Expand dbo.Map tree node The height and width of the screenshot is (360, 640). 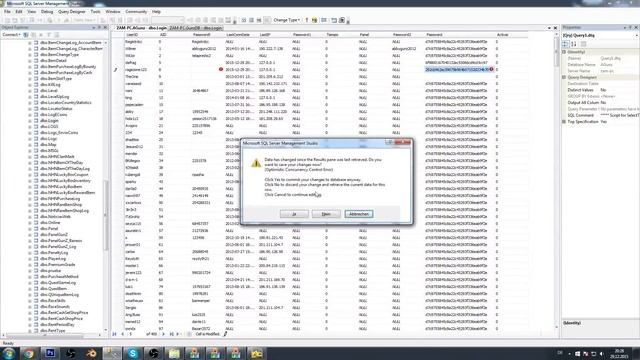[x=30, y=145]
